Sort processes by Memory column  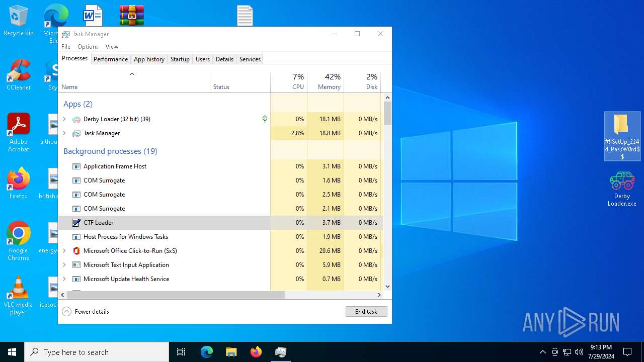click(x=326, y=82)
